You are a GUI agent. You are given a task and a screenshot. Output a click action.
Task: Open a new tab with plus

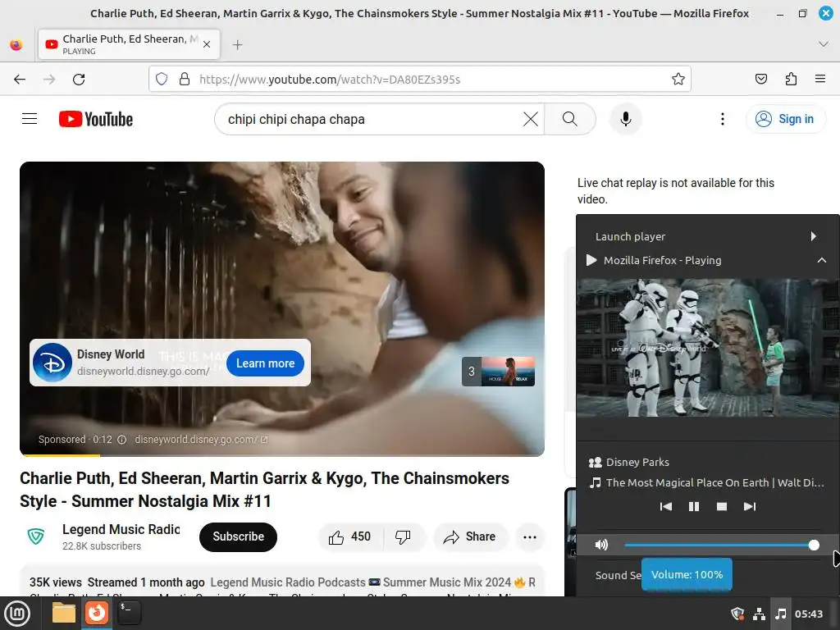coord(237,45)
